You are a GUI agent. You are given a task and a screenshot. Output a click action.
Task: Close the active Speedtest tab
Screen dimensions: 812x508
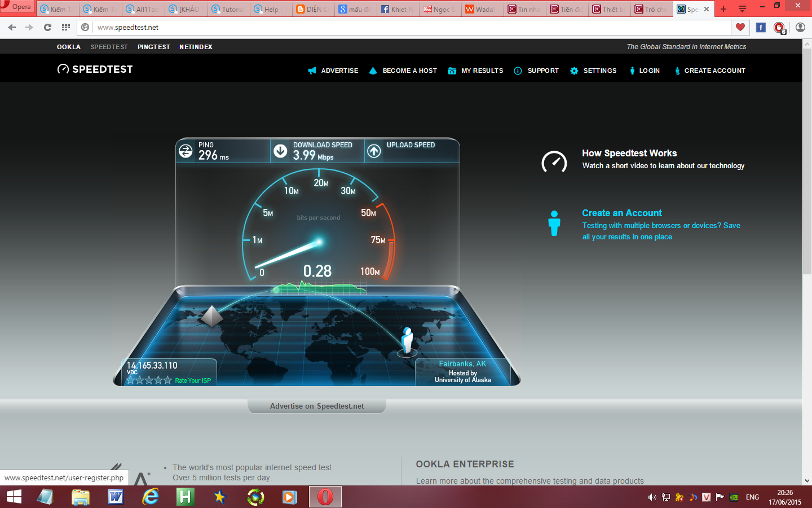point(707,9)
